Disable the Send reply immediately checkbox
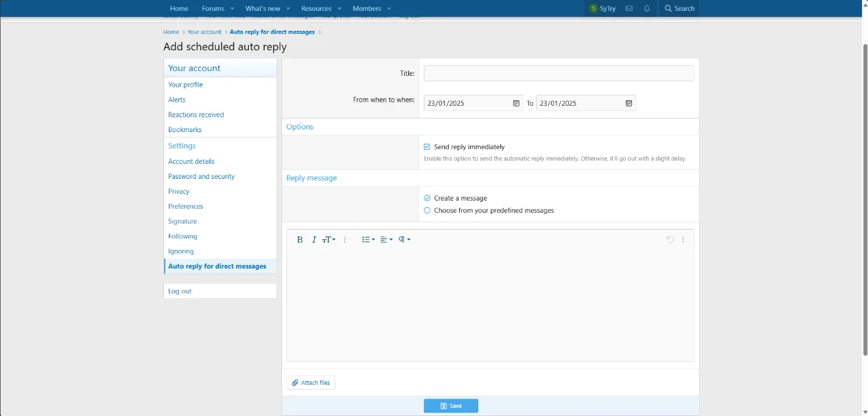Image resolution: width=868 pixels, height=416 pixels. click(x=427, y=147)
